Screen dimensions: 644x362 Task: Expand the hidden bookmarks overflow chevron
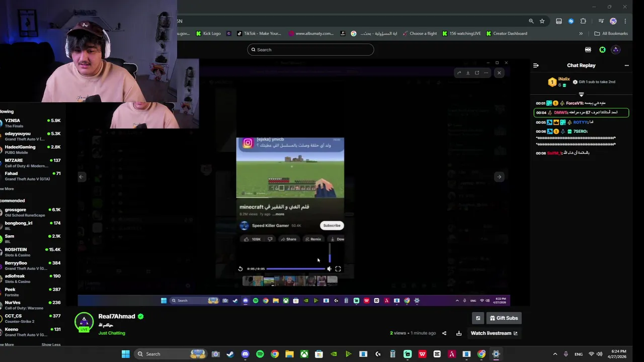point(581,34)
